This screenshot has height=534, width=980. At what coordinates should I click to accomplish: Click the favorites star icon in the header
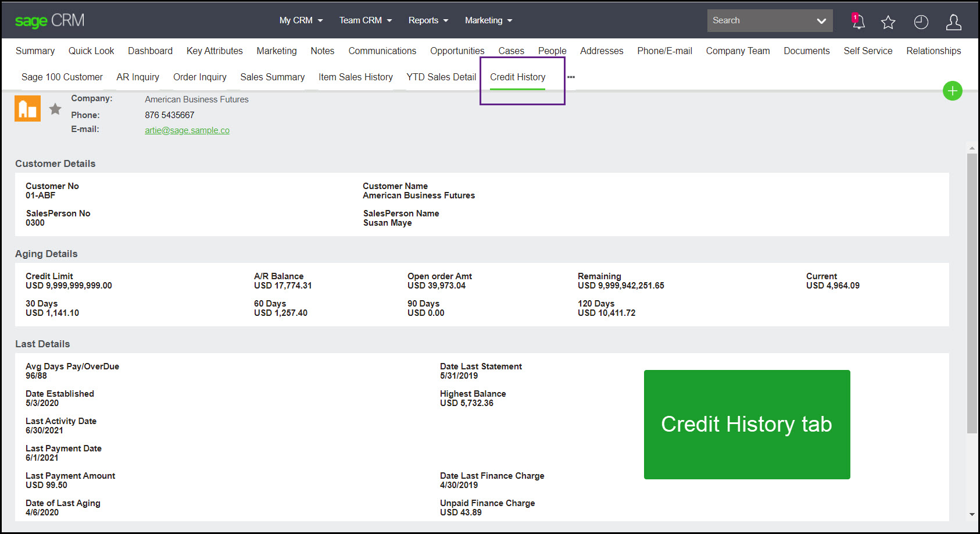click(888, 21)
